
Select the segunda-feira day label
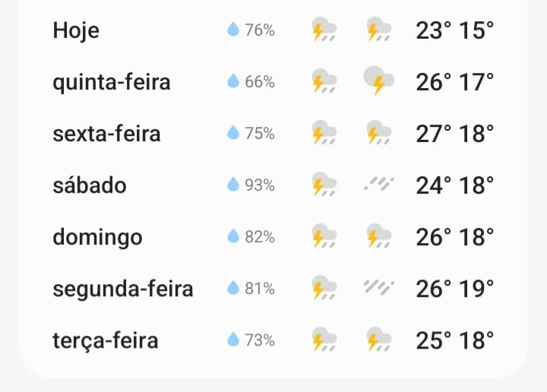point(123,289)
